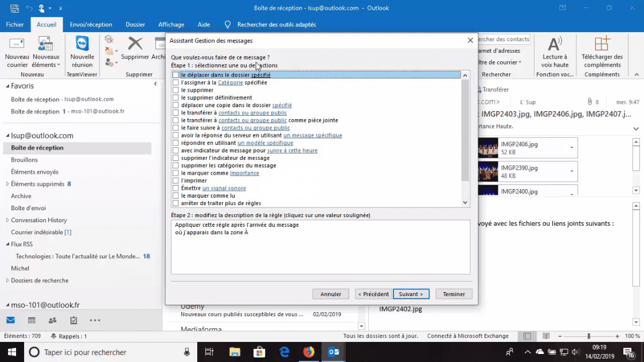Tick the 'l'imprimer' checkbox
The height and width of the screenshot is (362, 644).
(176, 180)
